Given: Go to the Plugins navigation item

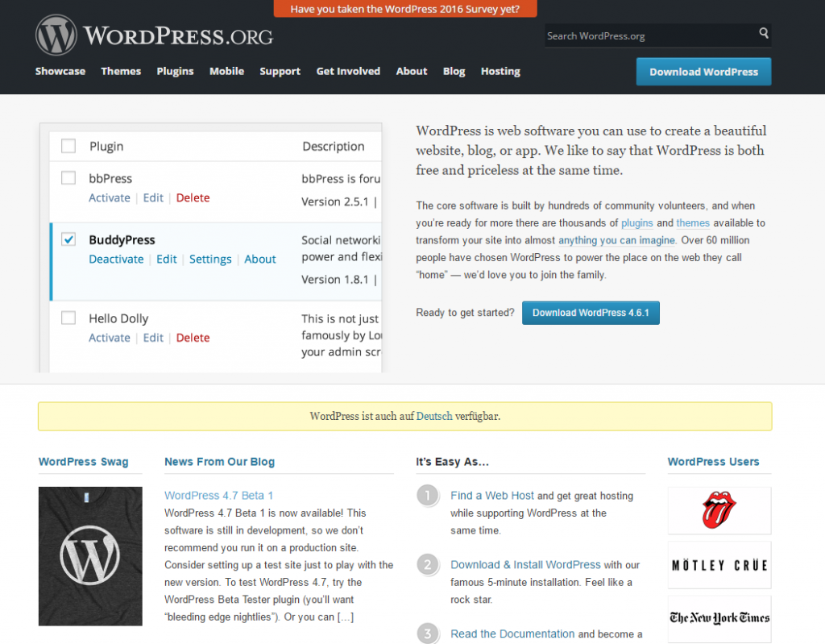Looking at the screenshot, I should [175, 71].
